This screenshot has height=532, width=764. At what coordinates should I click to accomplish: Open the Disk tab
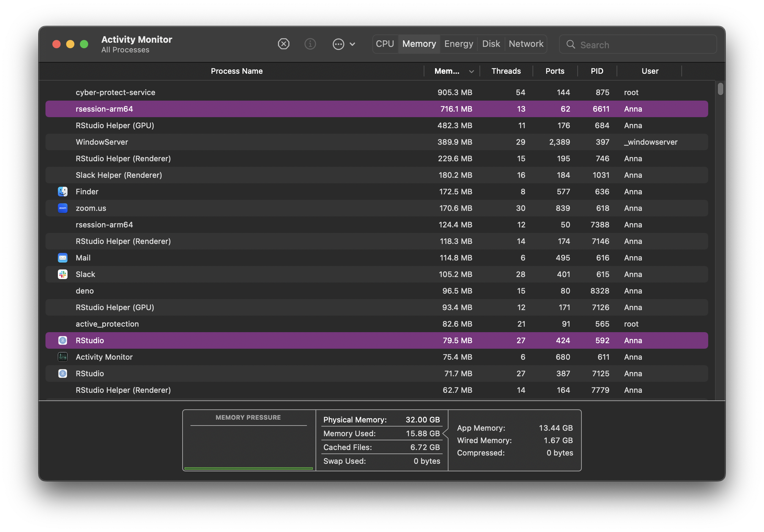(x=491, y=44)
